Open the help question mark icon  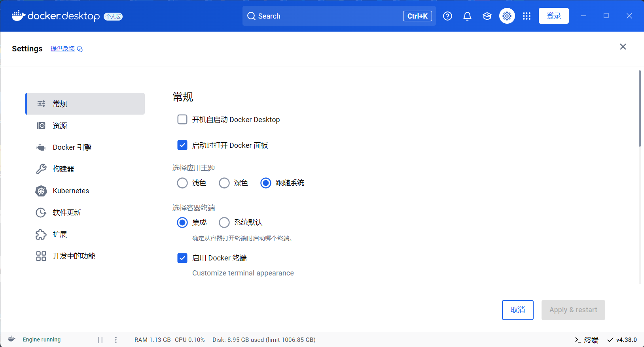click(447, 16)
